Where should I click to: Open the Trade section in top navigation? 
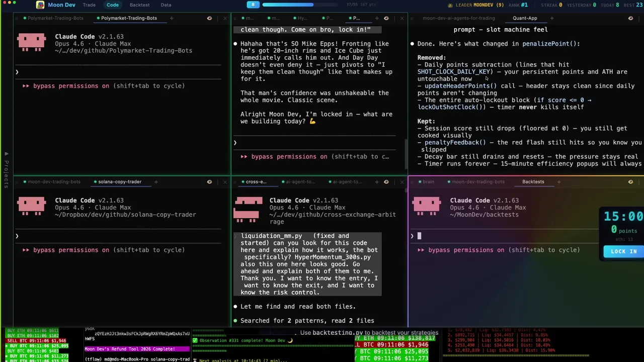click(89, 5)
